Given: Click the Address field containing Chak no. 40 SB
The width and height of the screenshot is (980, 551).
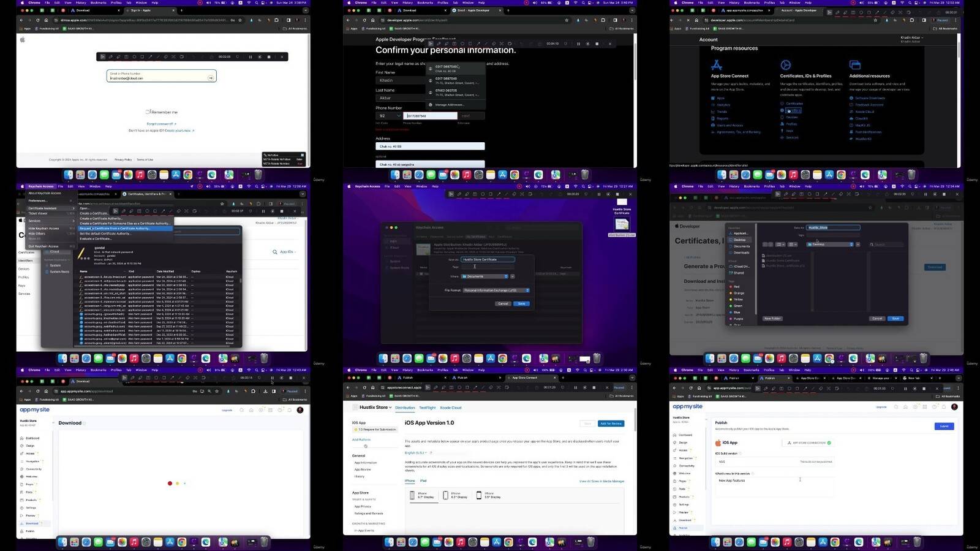Looking at the screenshot, I should 430,146.
